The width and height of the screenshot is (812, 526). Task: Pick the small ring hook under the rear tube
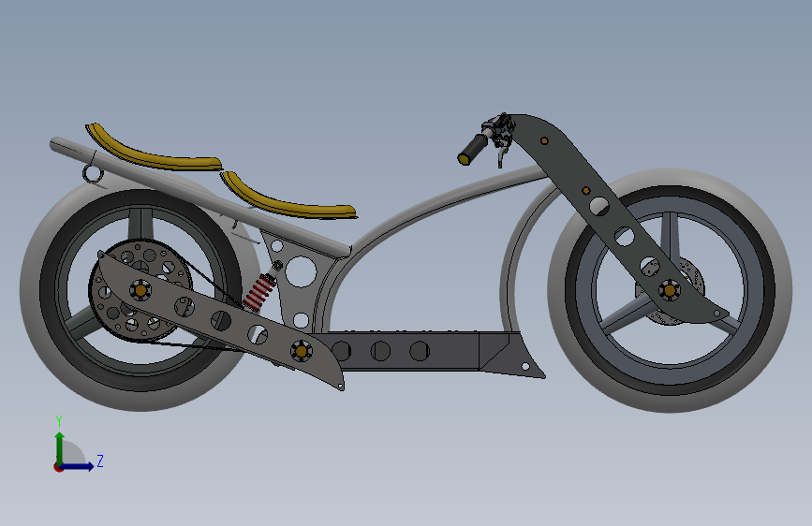pyautogui.click(x=93, y=173)
